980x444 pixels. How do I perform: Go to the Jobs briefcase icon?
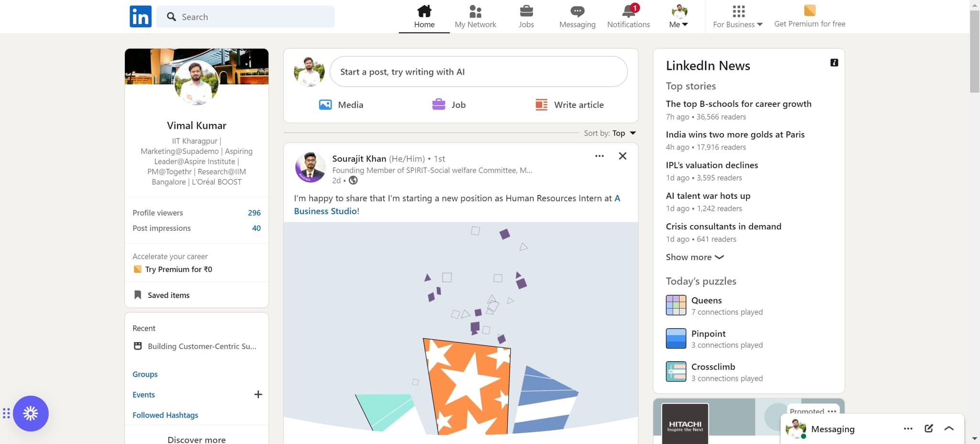click(x=526, y=11)
